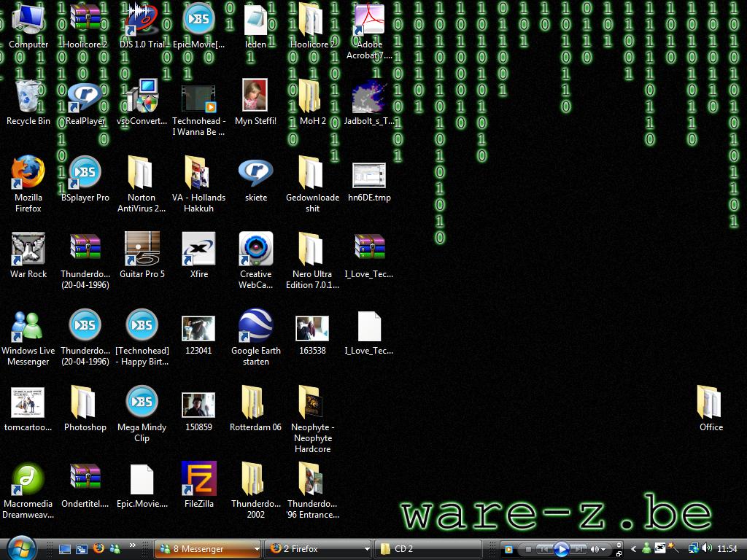747x560 pixels.
Task: Open the Gedownloade shit folder
Action: coord(312,183)
